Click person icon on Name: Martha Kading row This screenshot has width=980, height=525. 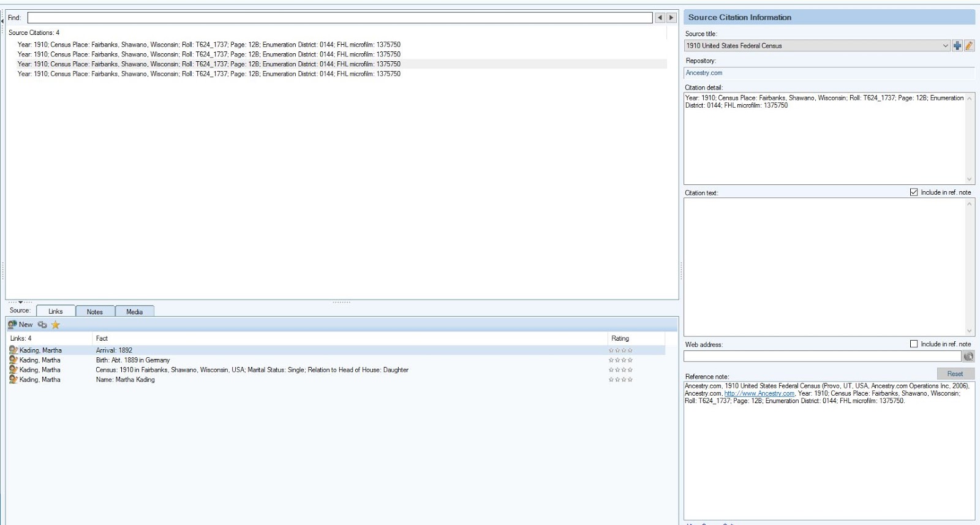tap(13, 380)
